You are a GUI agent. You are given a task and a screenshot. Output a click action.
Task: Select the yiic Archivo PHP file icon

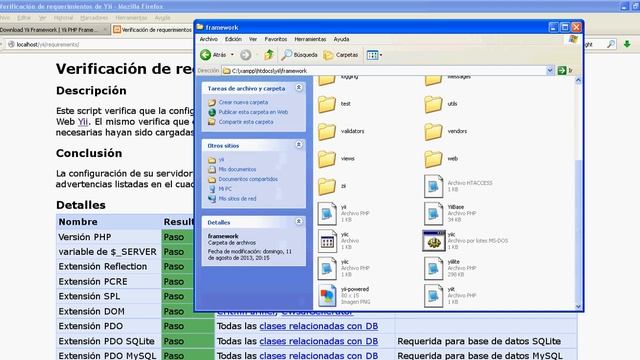point(327,268)
